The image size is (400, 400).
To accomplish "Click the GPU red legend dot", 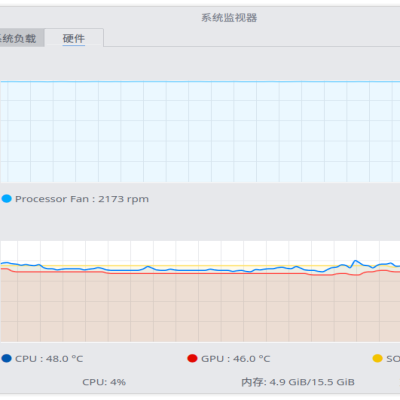I will pyautogui.click(x=192, y=359).
